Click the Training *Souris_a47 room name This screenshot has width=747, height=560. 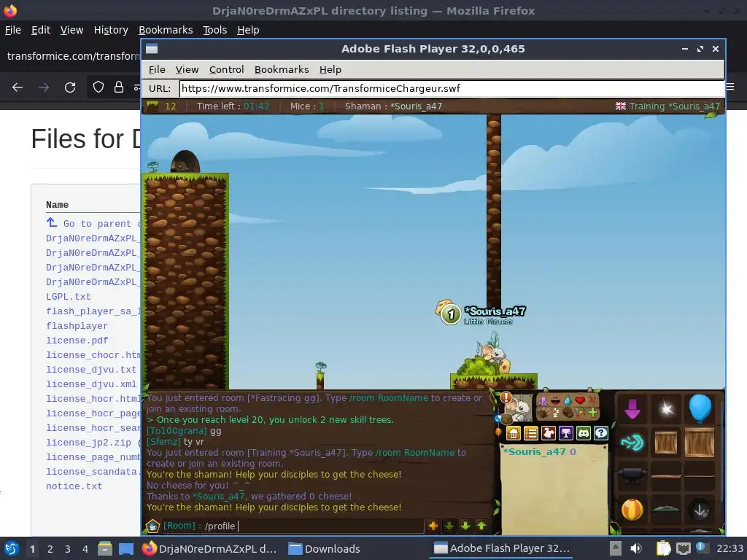675,106
